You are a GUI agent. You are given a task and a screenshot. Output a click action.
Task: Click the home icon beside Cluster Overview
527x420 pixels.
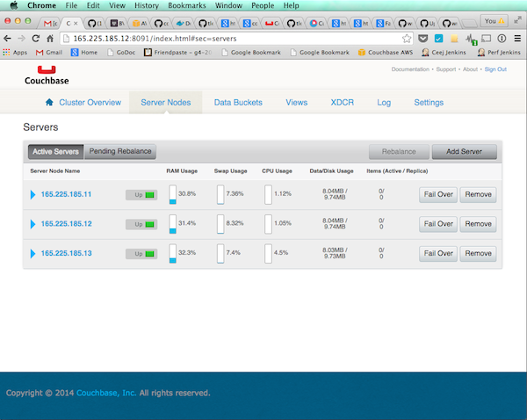pyautogui.click(x=49, y=102)
